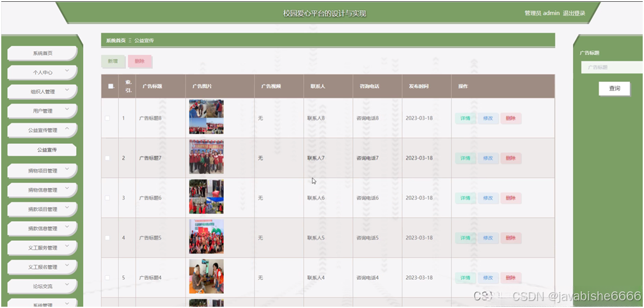Click 退出登录 to log out

tap(574, 13)
